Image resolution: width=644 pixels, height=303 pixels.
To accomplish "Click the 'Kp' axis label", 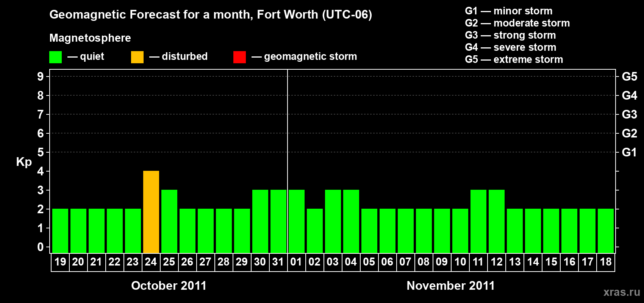I will tap(24, 162).
